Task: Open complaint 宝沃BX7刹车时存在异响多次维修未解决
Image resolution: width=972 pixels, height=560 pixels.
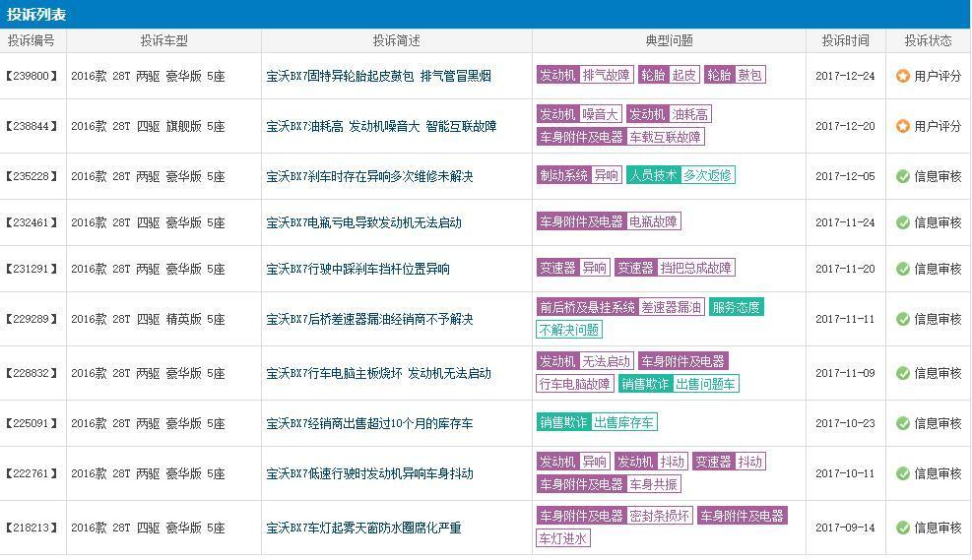Action: pos(369,176)
